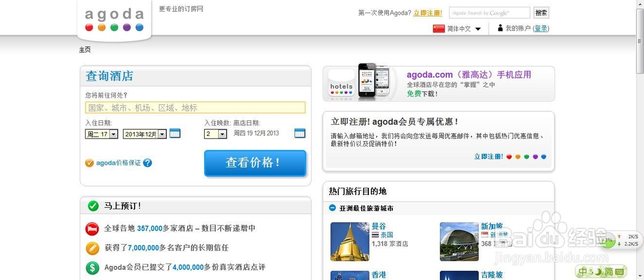Click the 搜索 search button
The image size is (644, 280).
pyautogui.click(x=541, y=13)
